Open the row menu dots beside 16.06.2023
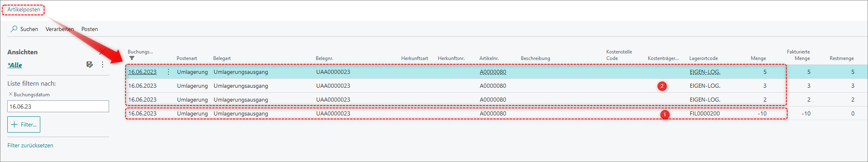Image resolution: width=868 pixels, height=162 pixels. (168, 72)
